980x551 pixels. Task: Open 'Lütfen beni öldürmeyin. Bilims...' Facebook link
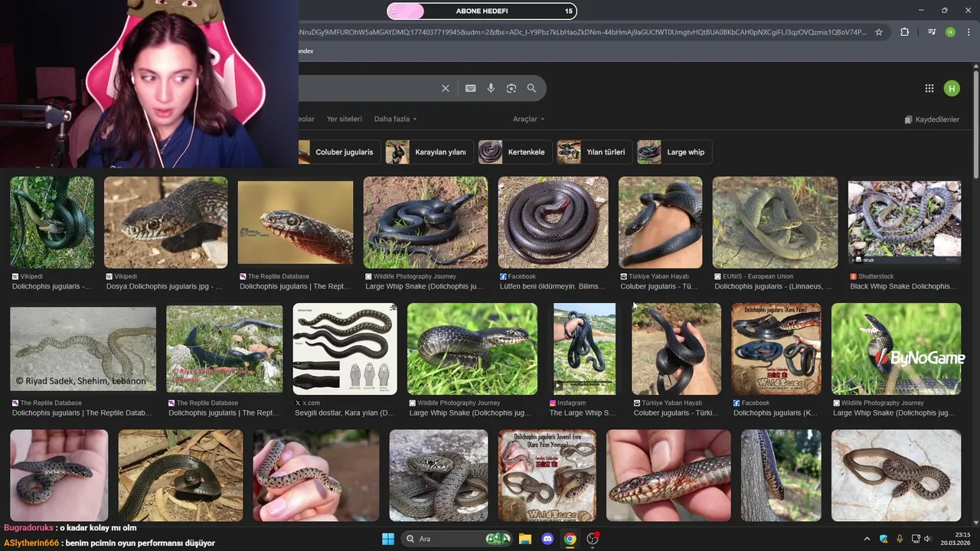[x=554, y=286]
